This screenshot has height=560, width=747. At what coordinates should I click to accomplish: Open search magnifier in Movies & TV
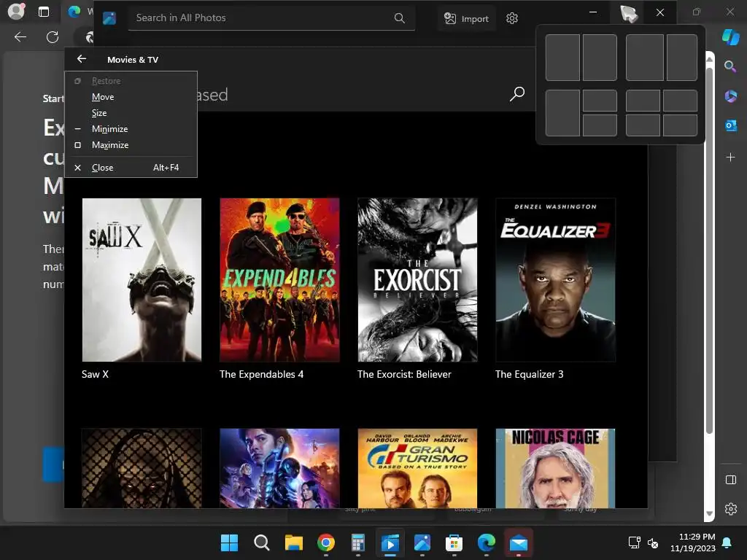[517, 93]
